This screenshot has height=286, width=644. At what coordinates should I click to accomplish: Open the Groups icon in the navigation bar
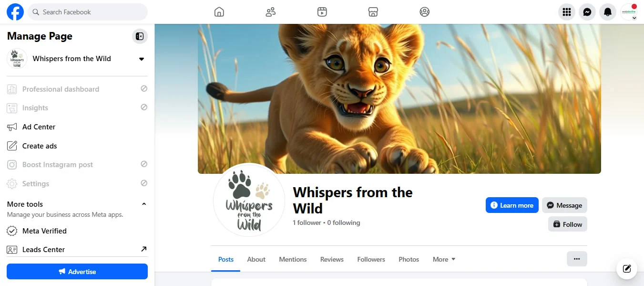pyautogui.click(x=270, y=12)
